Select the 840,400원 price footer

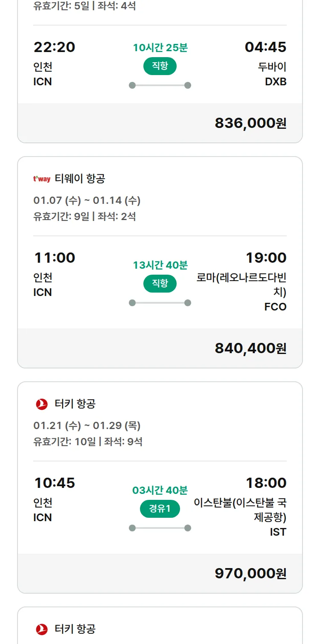pos(250,348)
